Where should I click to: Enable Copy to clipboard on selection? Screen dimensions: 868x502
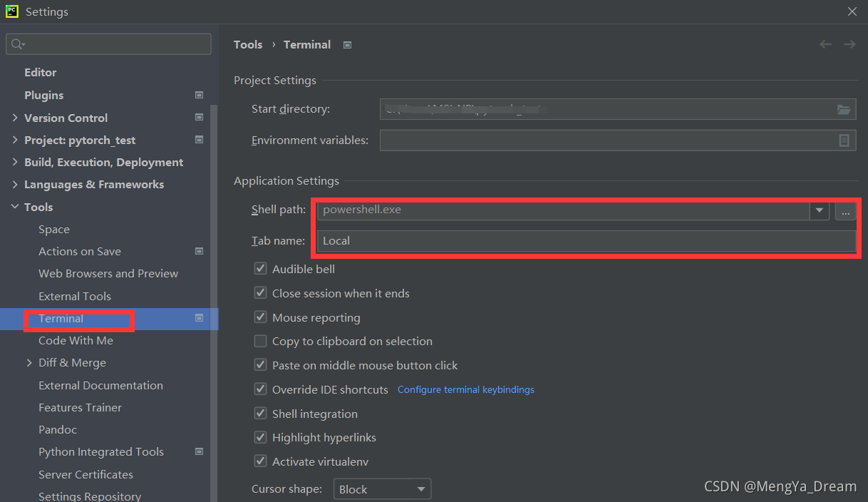261,341
